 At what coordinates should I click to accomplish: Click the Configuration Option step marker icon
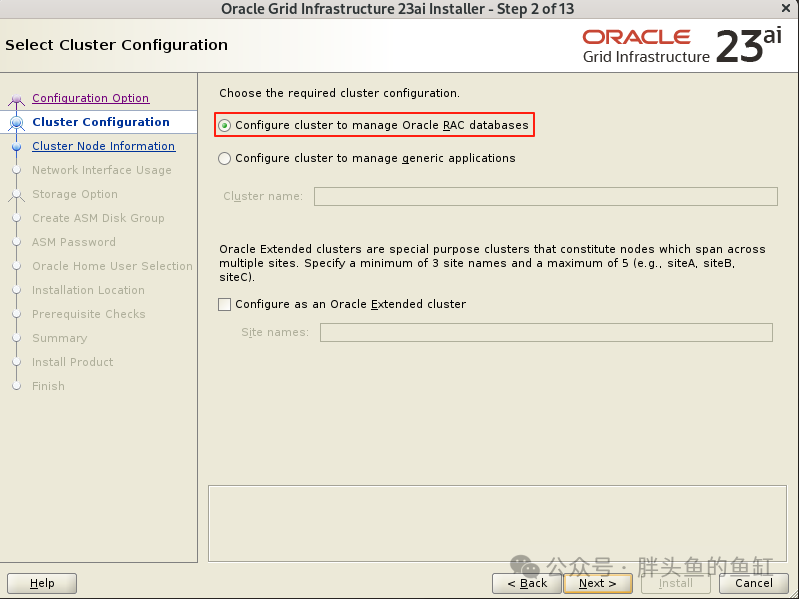(x=16, y=99)
